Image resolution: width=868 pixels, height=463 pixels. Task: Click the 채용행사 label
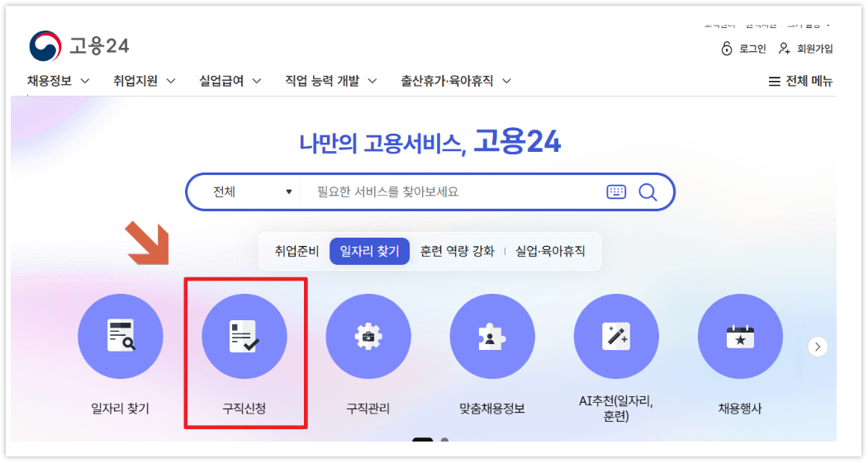(x=740, y=409)
